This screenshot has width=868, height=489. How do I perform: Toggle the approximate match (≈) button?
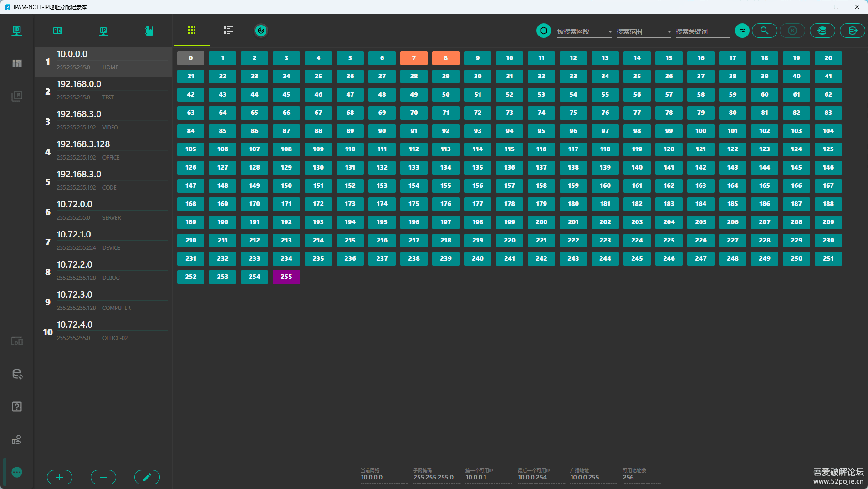coord(742,31)
